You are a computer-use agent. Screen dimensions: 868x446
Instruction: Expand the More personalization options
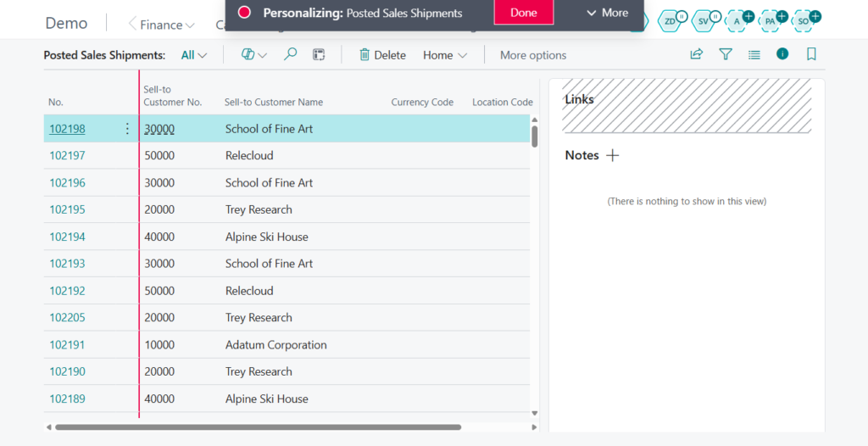(x=607, y=13)
